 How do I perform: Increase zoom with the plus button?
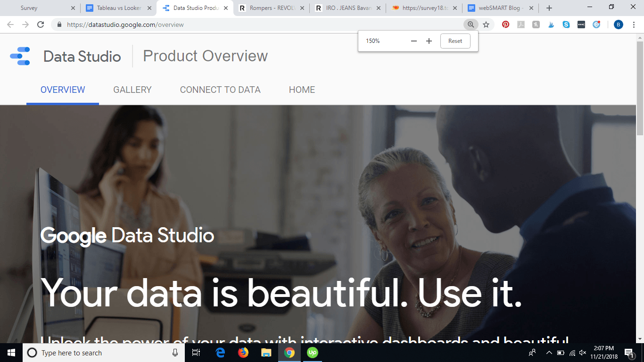point(429,41)
